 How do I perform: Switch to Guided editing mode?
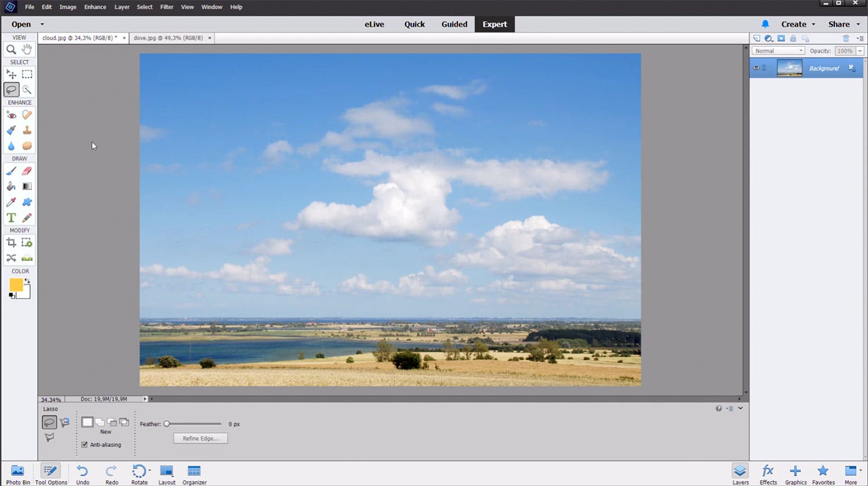(x=454, y=24)
